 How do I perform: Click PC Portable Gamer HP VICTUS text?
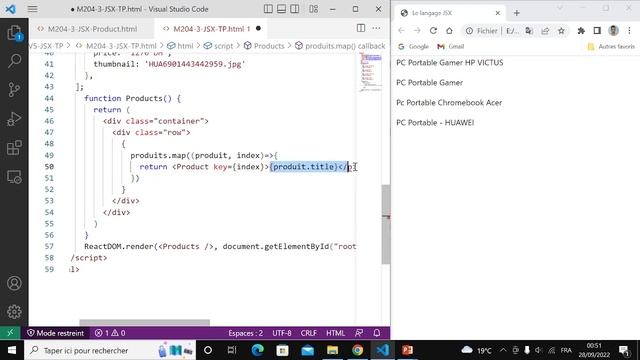449,62
